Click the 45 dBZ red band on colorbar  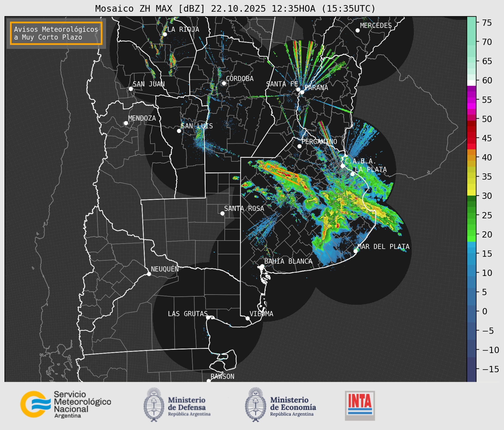click(x=471, y=138)
